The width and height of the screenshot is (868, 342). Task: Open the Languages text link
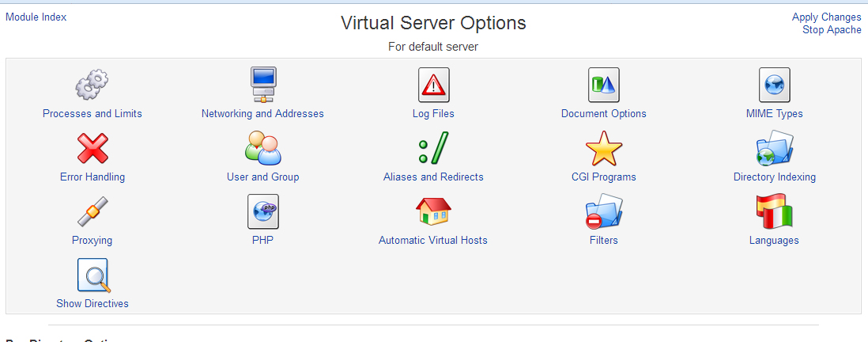(x=774, y=241)
